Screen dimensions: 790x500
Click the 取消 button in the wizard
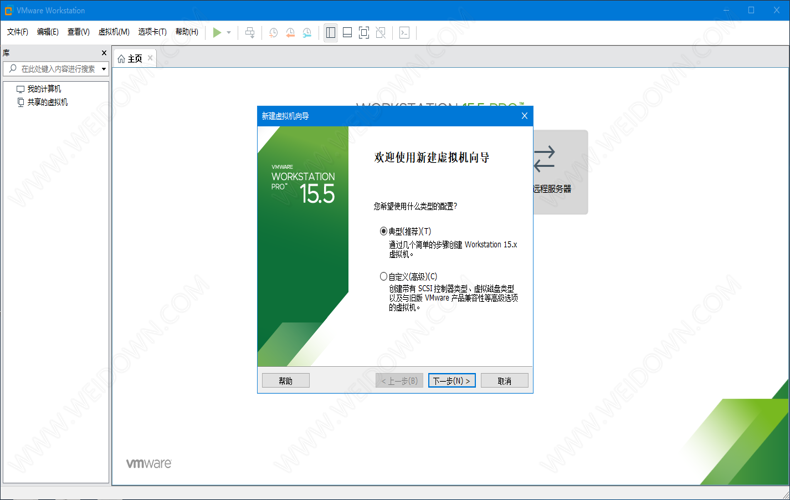click(504, 381)
